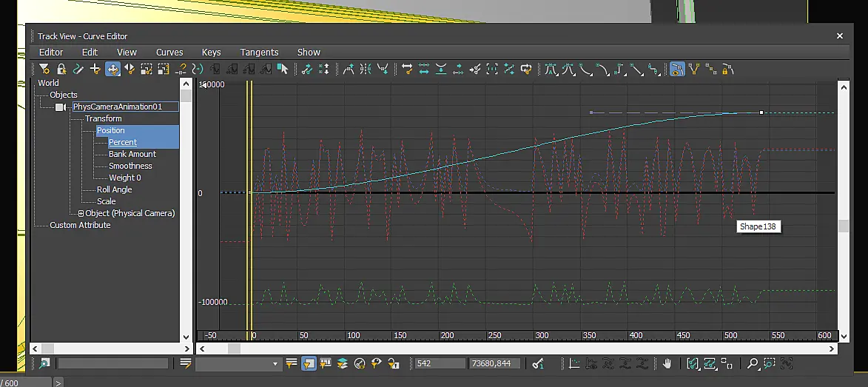
Task: Open the Tangents menu
Action: (259, 52)
